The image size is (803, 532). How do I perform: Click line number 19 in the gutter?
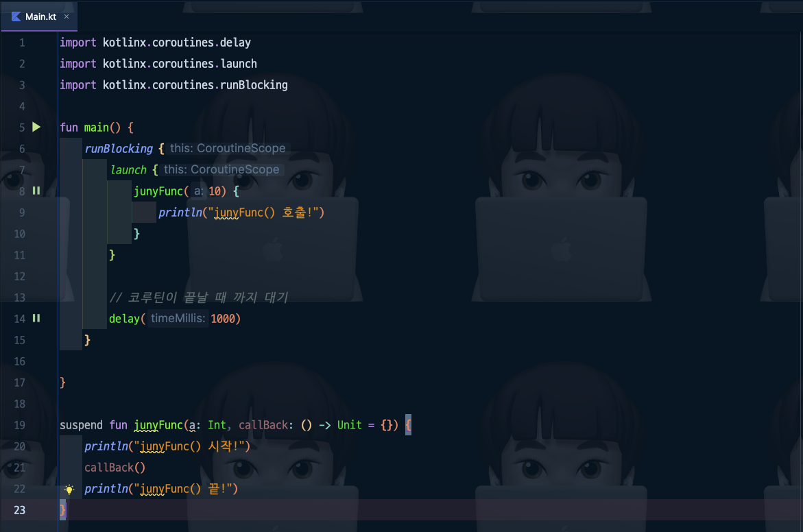pyautogui.click(x=19, y=425)
